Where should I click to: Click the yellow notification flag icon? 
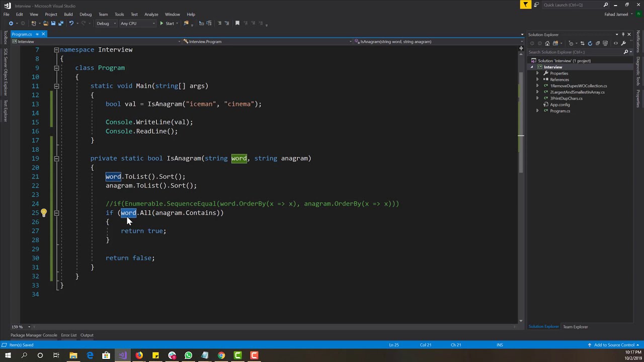pos(526,5)
